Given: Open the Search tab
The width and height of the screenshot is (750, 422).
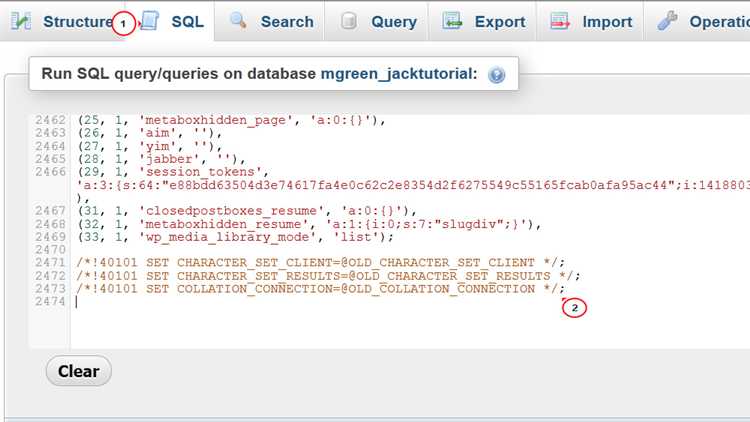Looking at the screenshot, I should [x=287, y=21].
